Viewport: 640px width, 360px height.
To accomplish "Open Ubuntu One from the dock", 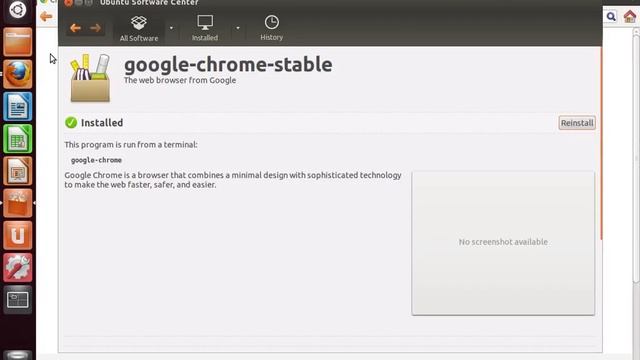I will pyautogui.click(x=18, y=236).
